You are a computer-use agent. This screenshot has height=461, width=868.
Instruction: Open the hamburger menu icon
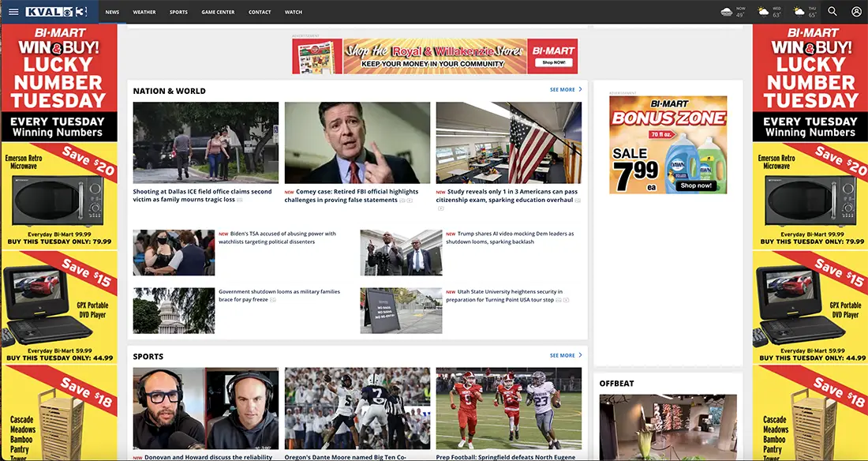pos(13,12)
